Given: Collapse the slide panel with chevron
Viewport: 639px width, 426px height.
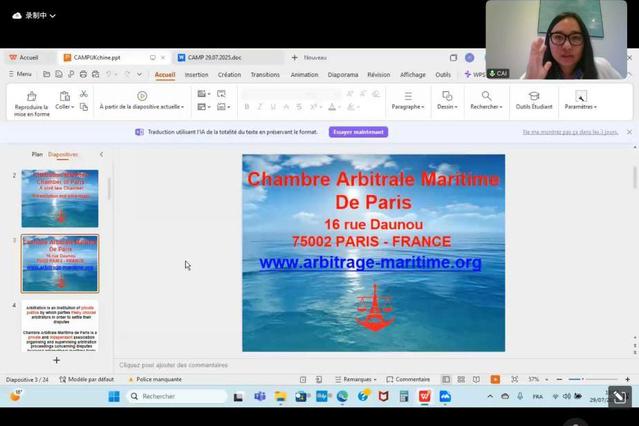Looking at the screenshot, I should (x=101, y=155).
